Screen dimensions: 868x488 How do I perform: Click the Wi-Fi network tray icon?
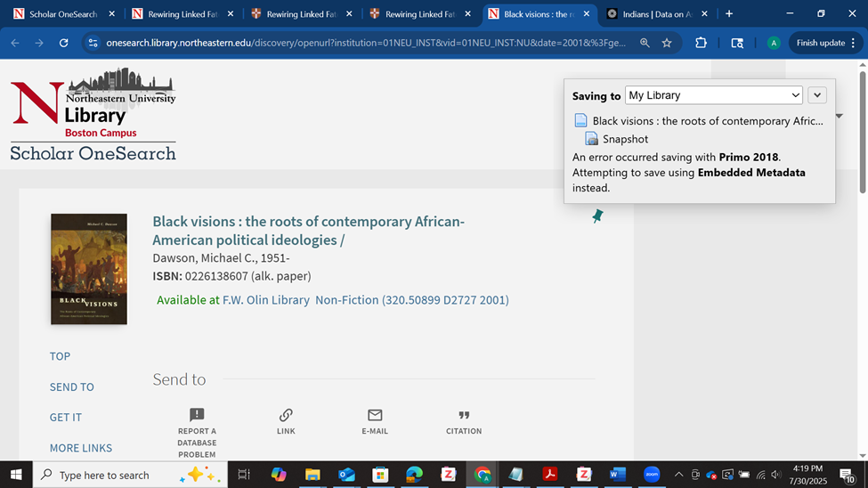click(761, 475)
